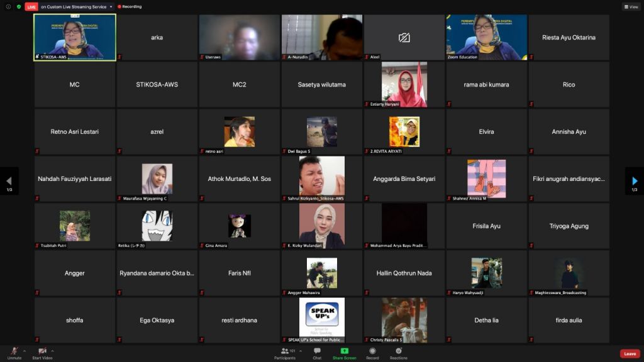Screen dimensions: 644x362
Task: Open the Chat panel
Action: (x=317, y=353)
